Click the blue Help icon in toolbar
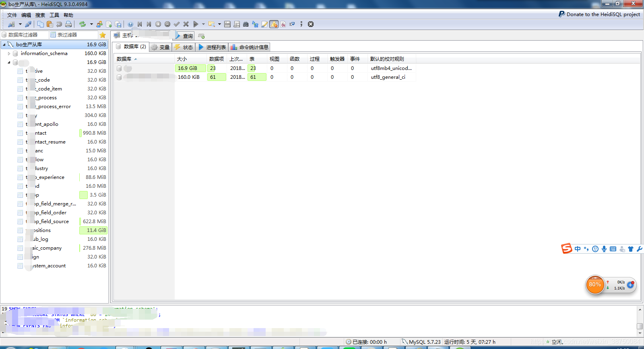The height and width of the screenshot is (349, 644). (130, 24)
